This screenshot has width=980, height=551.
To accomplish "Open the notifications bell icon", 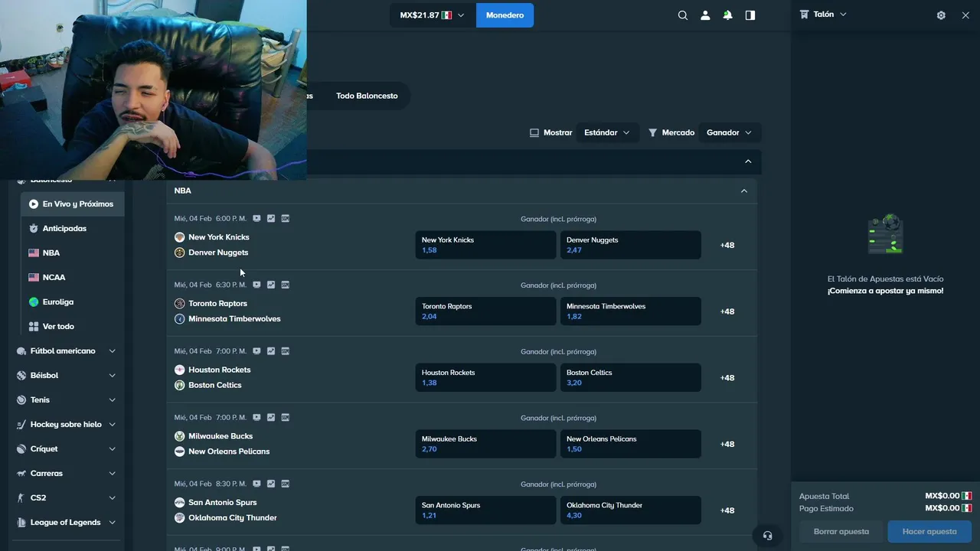I will pyautogui.click(x=727, y=15).
